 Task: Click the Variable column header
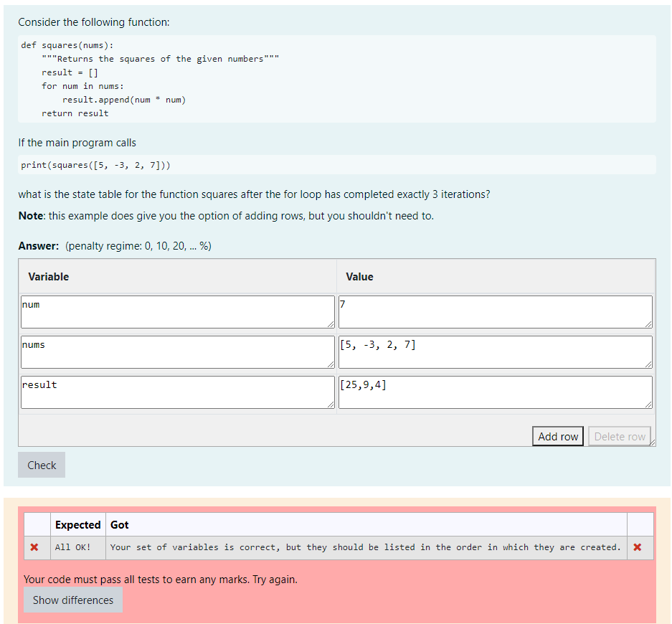tap(49, 277)
